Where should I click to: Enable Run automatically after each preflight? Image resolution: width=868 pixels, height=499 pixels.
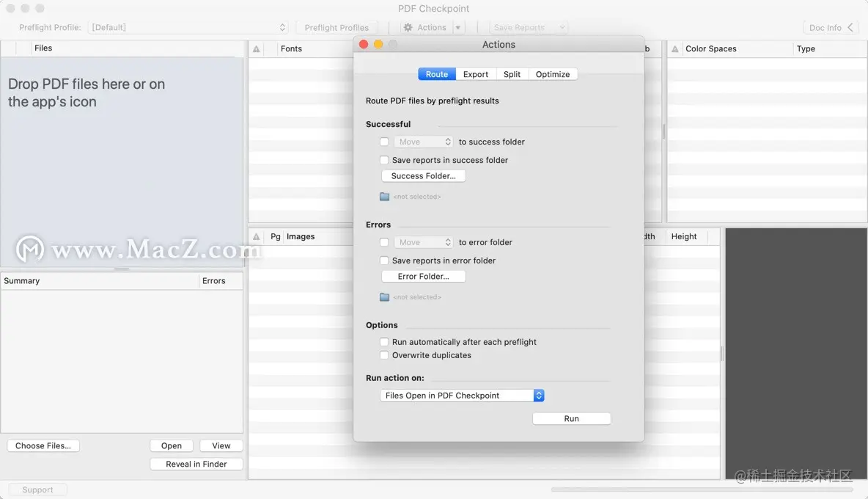tap(384, 342)
